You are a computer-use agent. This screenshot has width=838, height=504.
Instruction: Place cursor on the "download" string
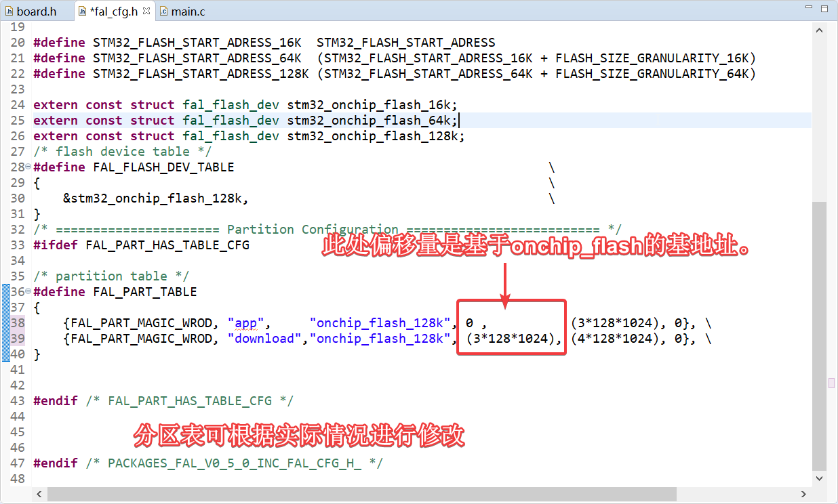click(x=264, y=339)
